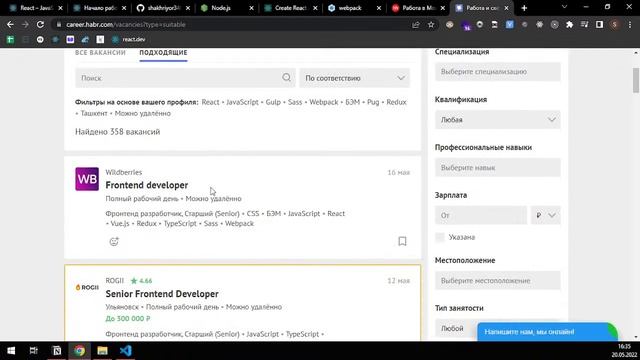
Task: Open a new browser tab with plus icon
Action: coord(524,8)
